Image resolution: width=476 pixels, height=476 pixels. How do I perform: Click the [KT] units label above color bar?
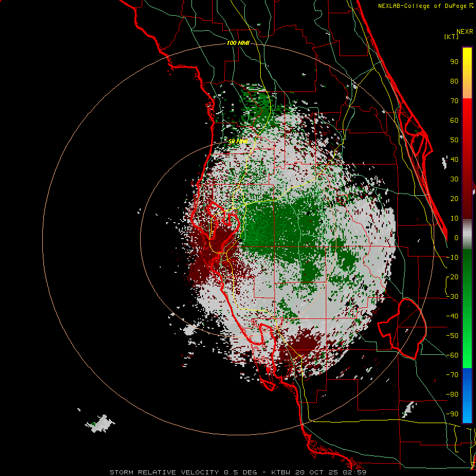[451, 36]
